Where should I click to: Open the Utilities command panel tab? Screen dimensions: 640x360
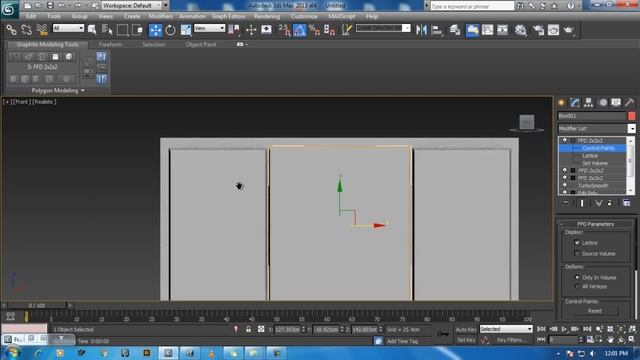629,102
